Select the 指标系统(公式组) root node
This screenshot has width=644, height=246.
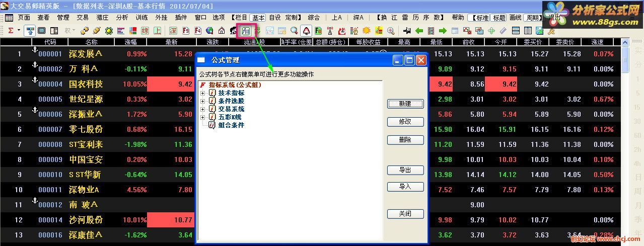point(235,85)
